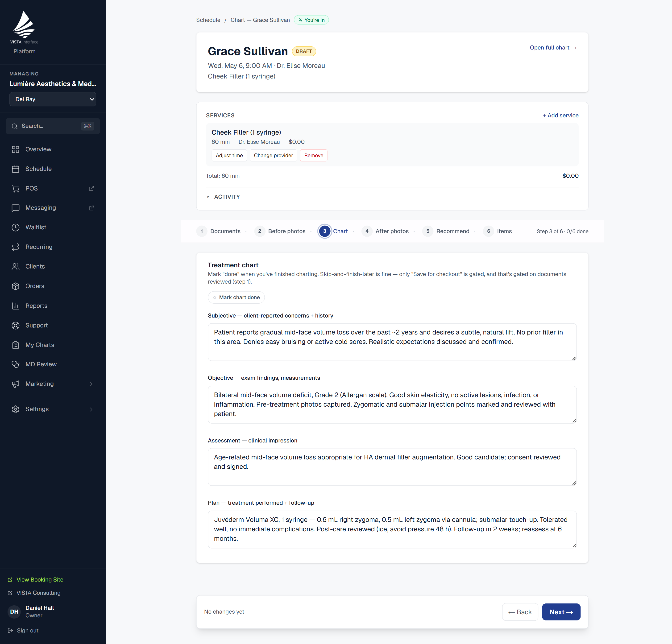Click the person icon in You're in badge
This screenshot has width=672, height=644.
pos(300,20)
